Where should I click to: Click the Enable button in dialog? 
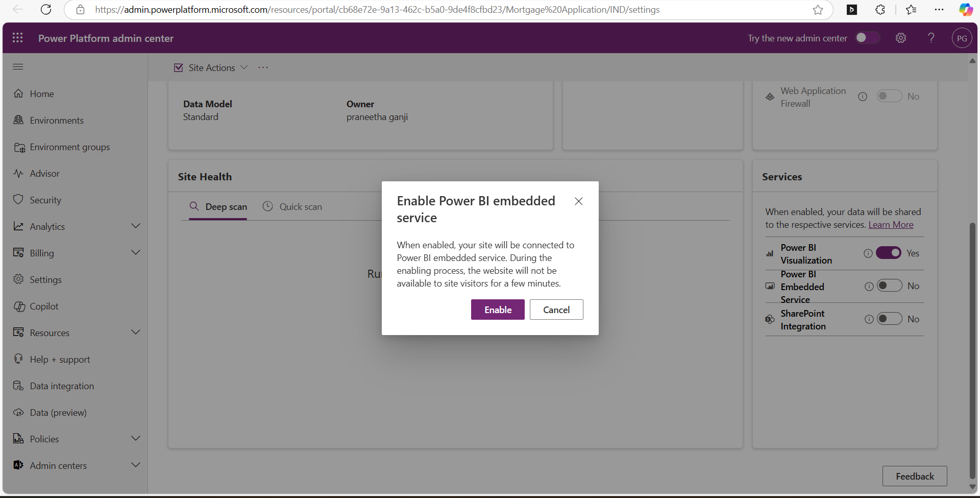pos(497,310)
